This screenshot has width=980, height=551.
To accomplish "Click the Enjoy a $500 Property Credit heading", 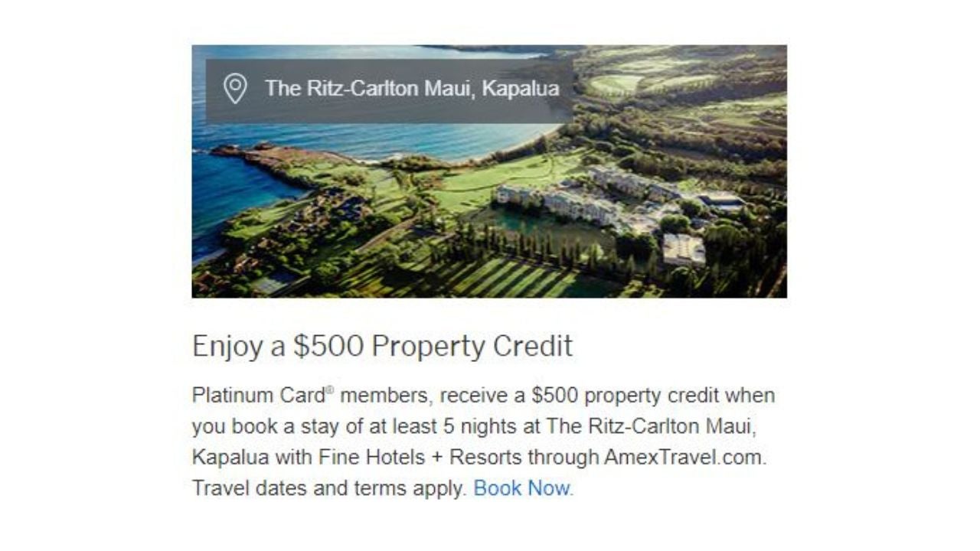I will tap(382, 346).
